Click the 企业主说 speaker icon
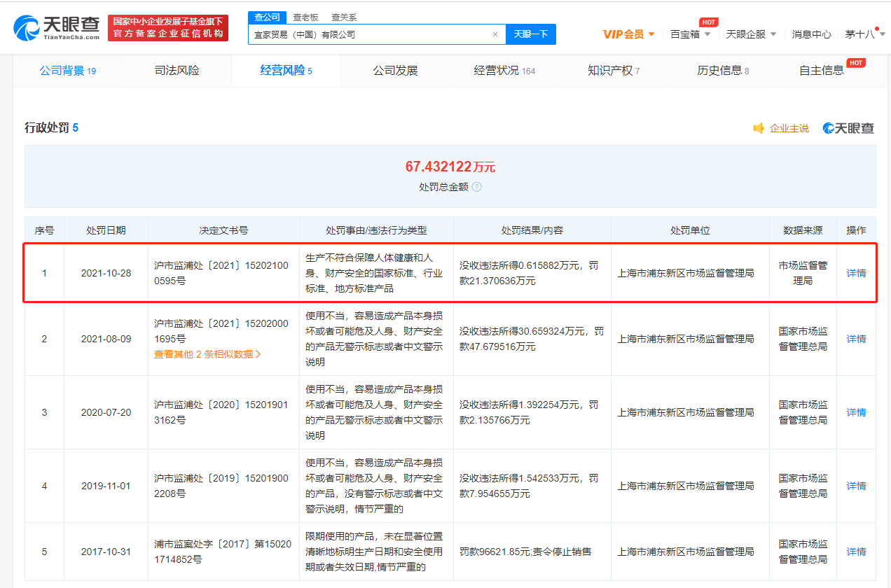This screenshot has height=588, width=891. [759, 128]
